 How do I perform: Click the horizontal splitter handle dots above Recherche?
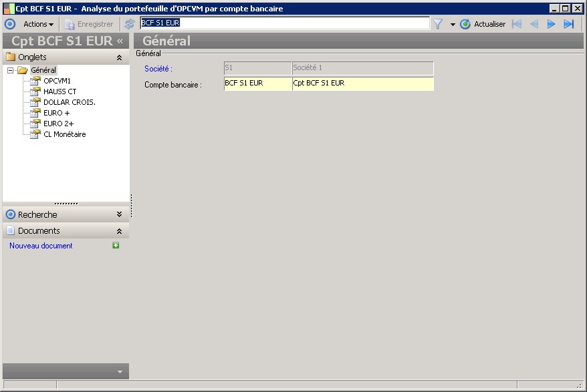66,204
